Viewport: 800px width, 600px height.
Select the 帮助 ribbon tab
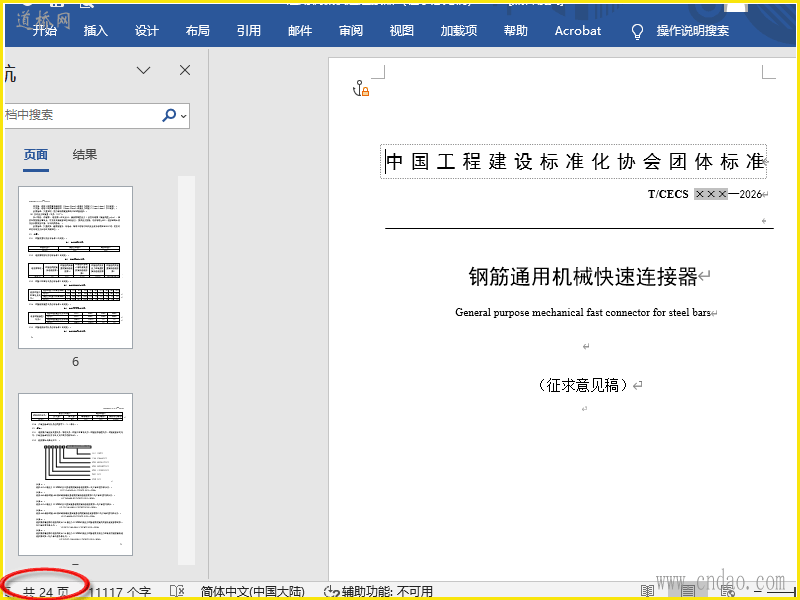pos(516,31)
